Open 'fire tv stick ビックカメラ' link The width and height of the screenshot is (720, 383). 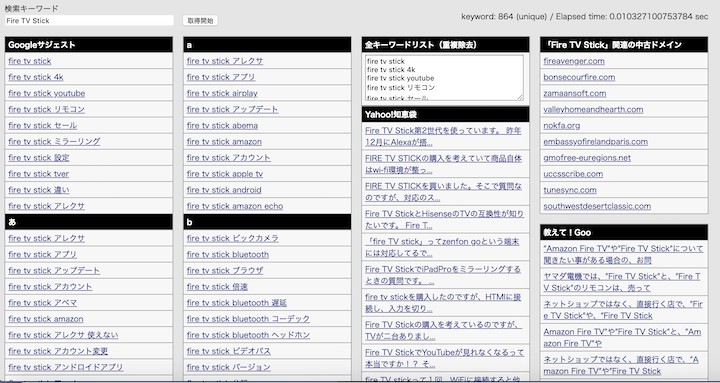[233, 238]
